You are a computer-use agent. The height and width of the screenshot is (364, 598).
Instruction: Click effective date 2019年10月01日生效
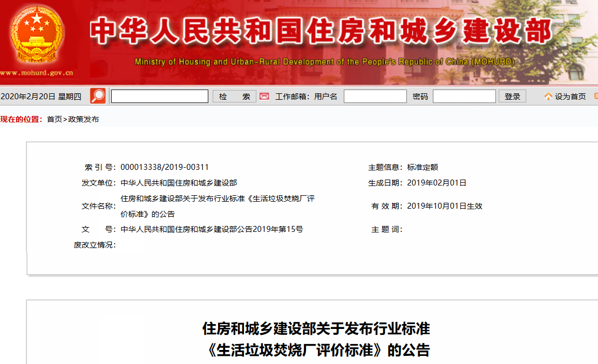coord(445,206)
